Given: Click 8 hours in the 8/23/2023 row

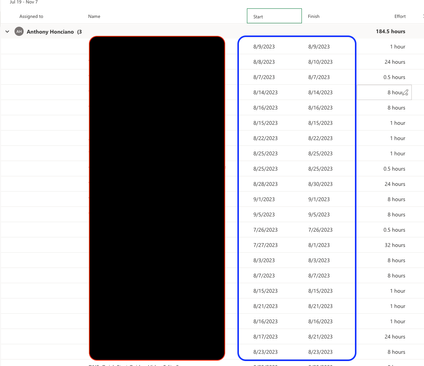Looking at the screenshot, I should (x=396, y=352).
